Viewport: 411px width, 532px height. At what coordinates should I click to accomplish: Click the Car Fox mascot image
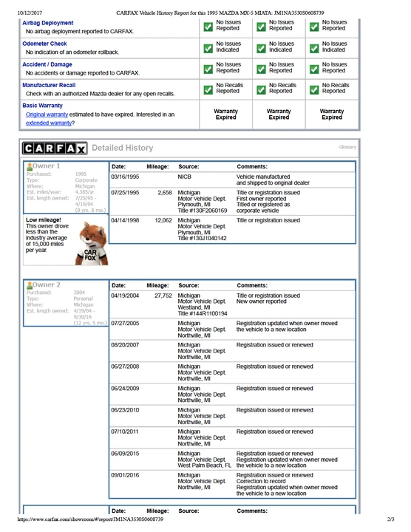(92, 243)
